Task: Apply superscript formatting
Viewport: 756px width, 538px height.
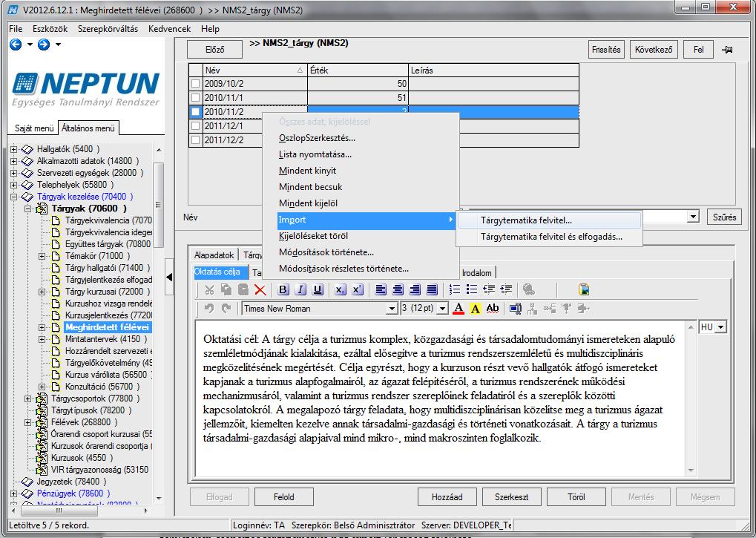Action: (x=358, y=289)
